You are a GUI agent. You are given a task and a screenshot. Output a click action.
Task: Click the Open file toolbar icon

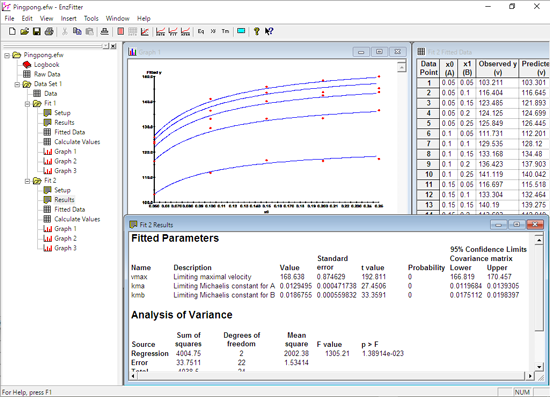[x=24, y=32]
